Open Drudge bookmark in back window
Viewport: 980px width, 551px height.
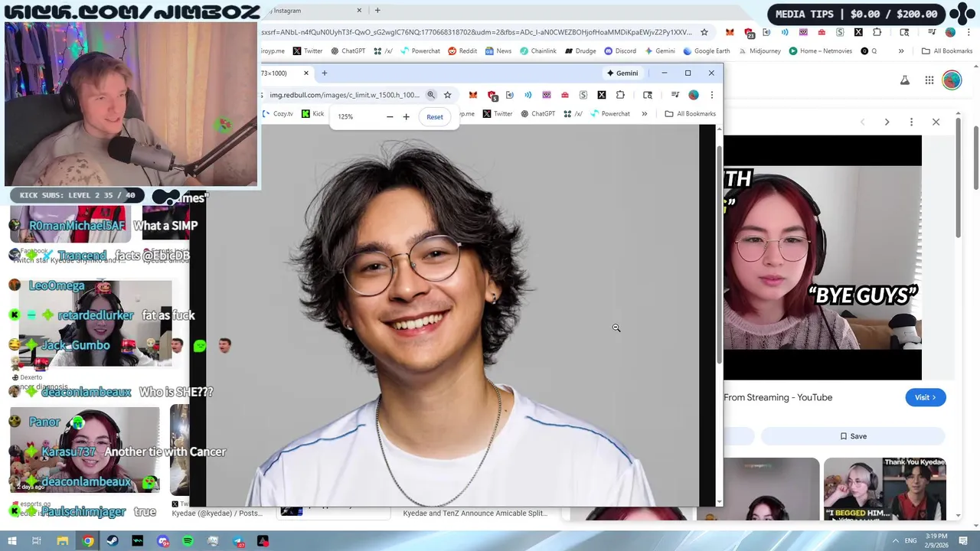point(580,51)
